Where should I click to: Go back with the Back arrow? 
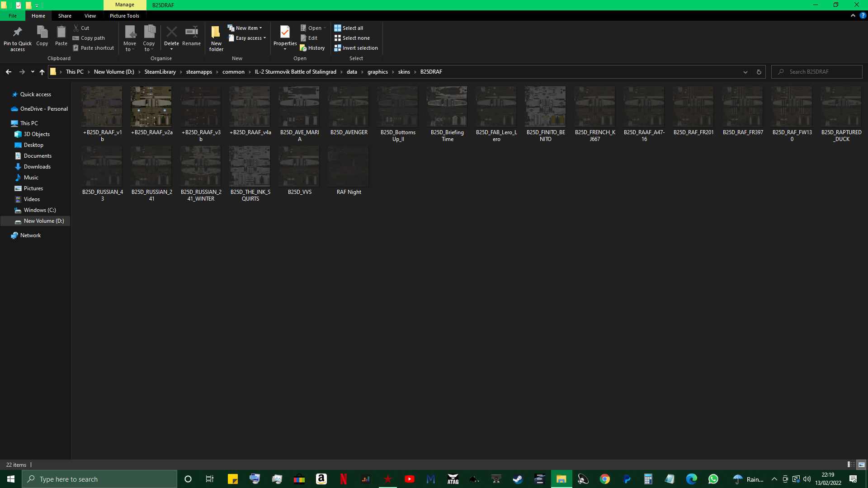pos(9,72)
